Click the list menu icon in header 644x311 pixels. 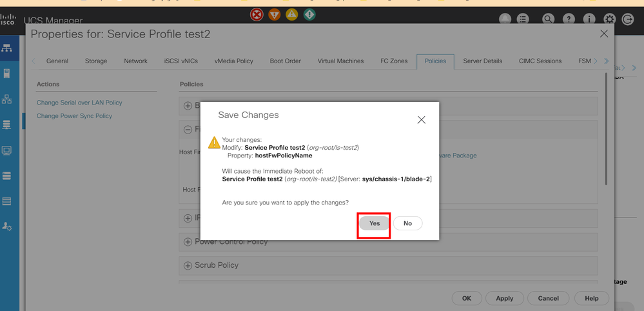[522, 19]
